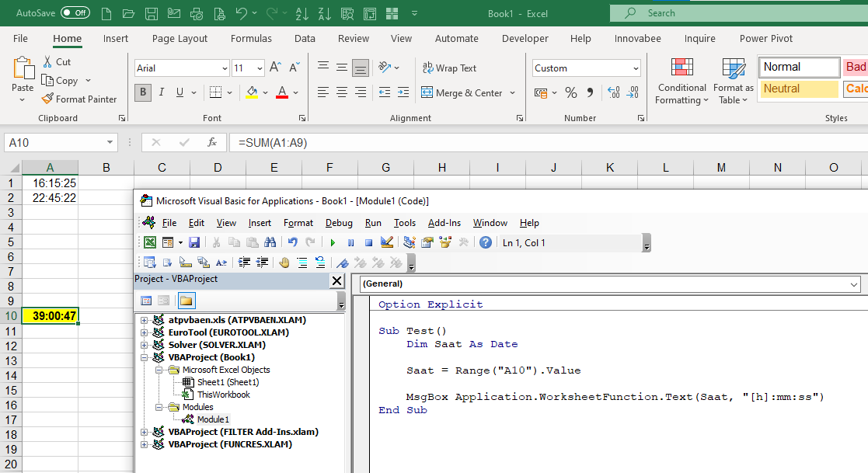
Task: Click the Open file folder icon
Action: pyautogui.click(x=128, y=13)
